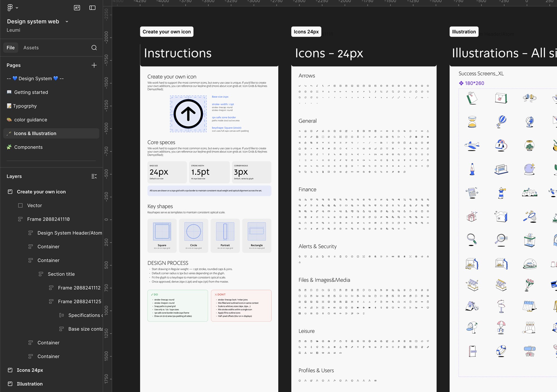
Task: Click the Leumi team name text
Action: click(13, 30)
